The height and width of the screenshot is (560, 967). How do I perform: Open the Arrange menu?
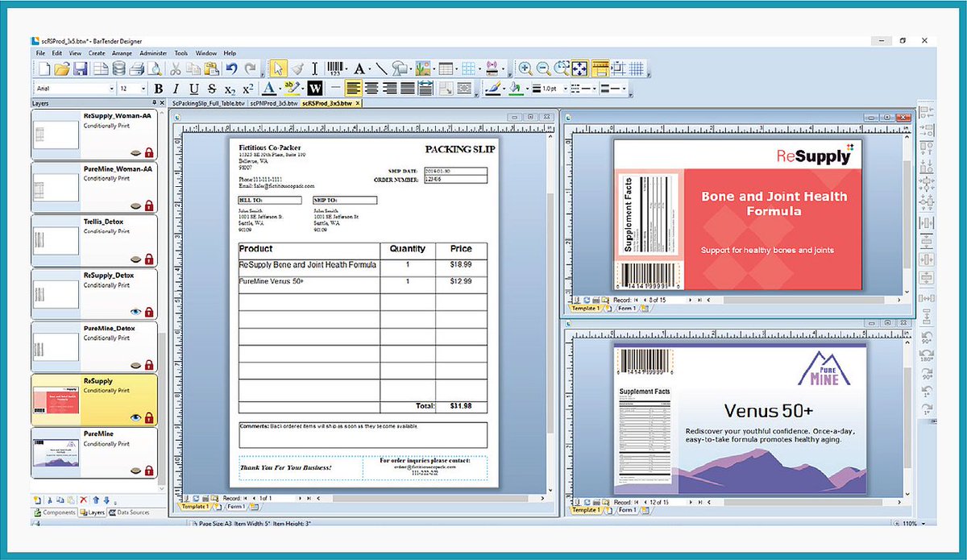point(122,52)
